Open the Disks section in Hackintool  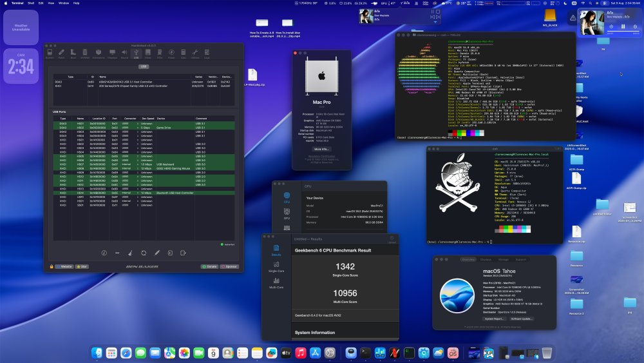pyautogui.click(x=148, y=54)
